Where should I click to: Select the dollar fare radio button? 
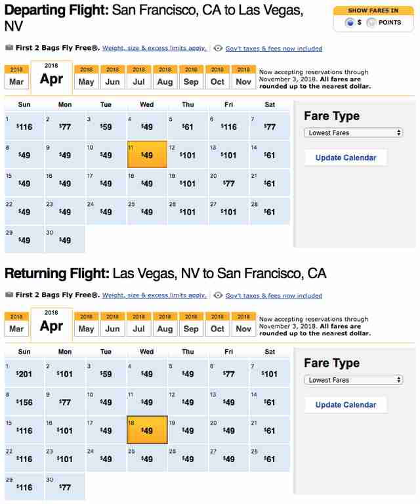coord(350,22)
